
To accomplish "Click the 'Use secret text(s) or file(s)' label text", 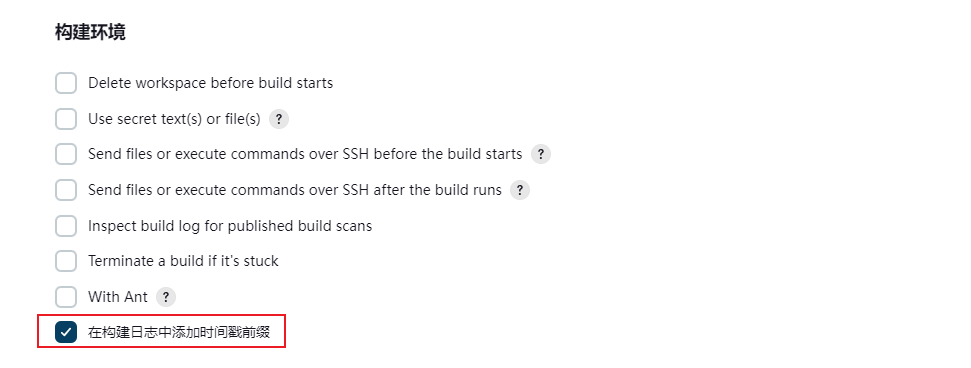I will pyautogui.click(x=175, y=119).
